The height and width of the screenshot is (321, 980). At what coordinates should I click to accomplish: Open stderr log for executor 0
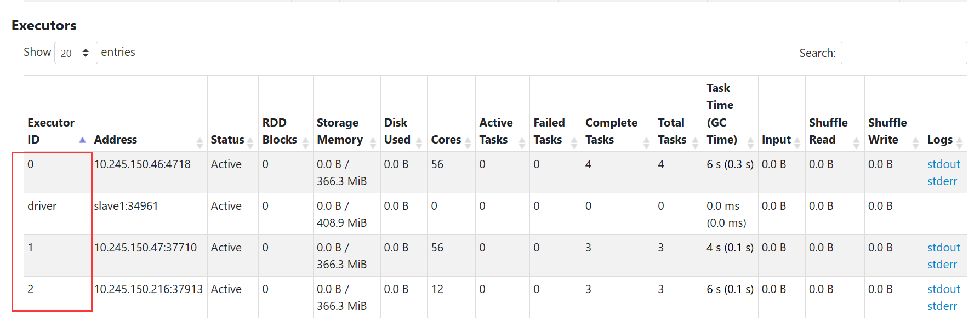click(x=942, y=181)
